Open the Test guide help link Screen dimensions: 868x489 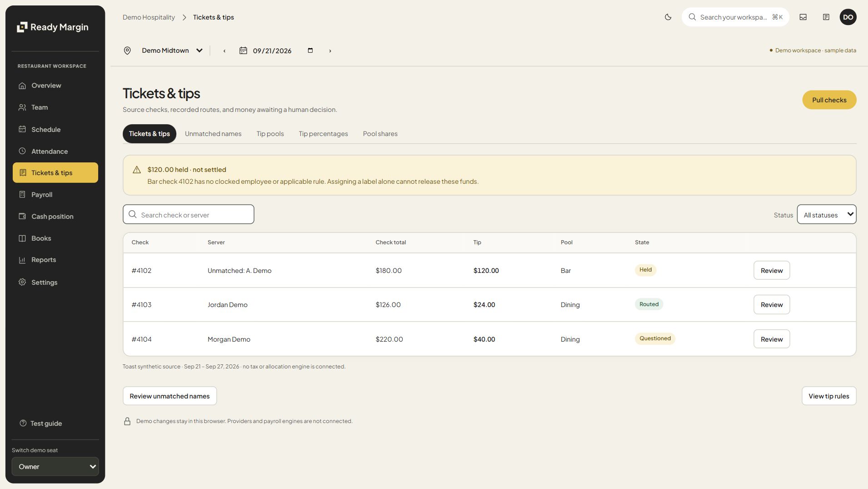tap(41, 423)
